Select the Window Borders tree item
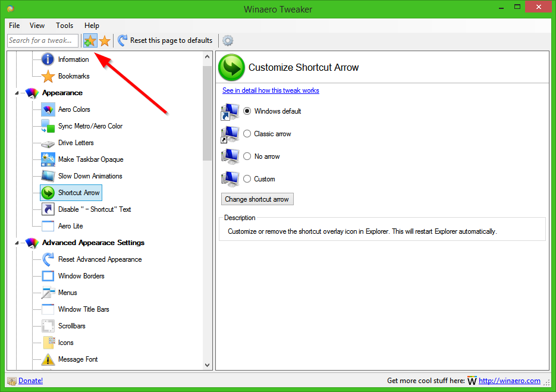Image resolution: width=556 pixels, height=392 pixels. pos(81,276)
